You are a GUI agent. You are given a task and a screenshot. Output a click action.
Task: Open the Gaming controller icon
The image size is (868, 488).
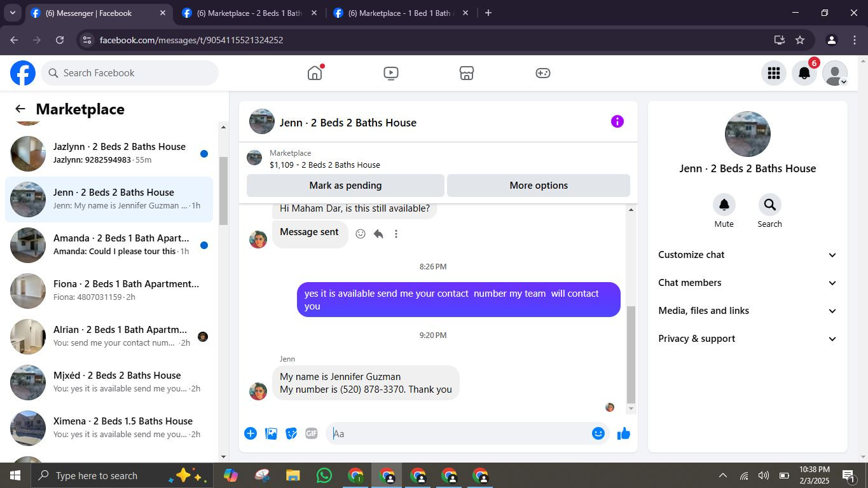coord(542,73)
